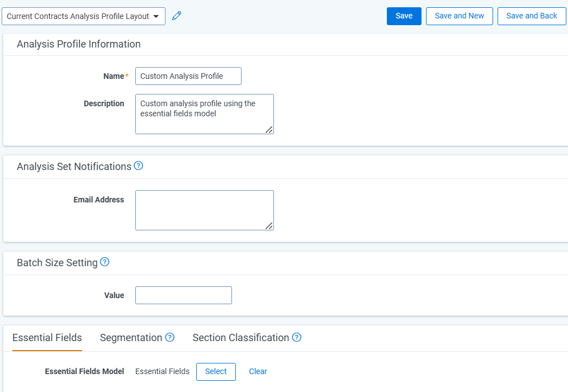
Task: Focus the Name input field
Action: pos(188,76)
